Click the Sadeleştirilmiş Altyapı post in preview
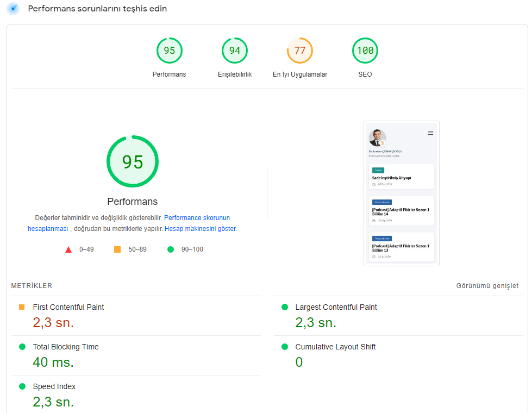 coord(391,178)
